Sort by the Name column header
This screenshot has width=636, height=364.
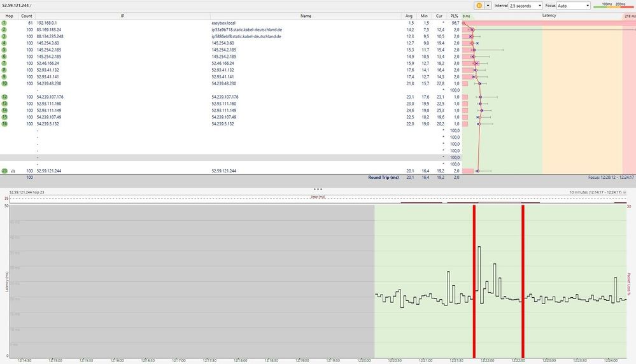(306, 16)
